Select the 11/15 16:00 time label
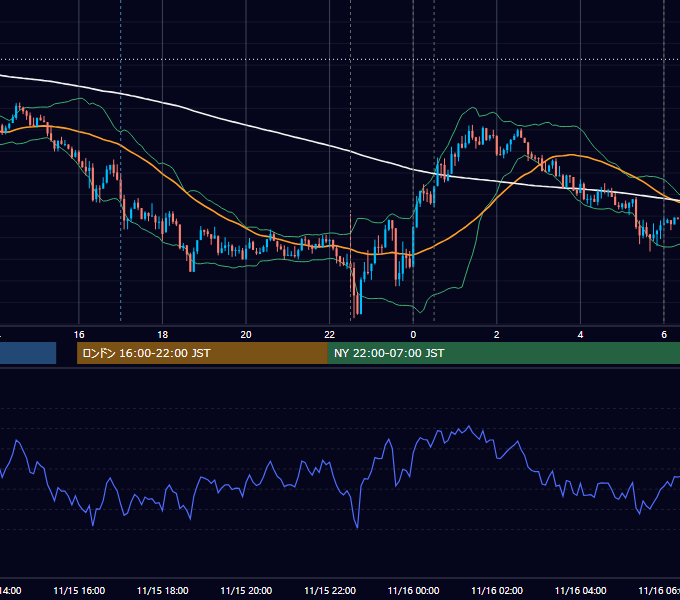Viewport: 680px width, 600px height. coord(79,590)
